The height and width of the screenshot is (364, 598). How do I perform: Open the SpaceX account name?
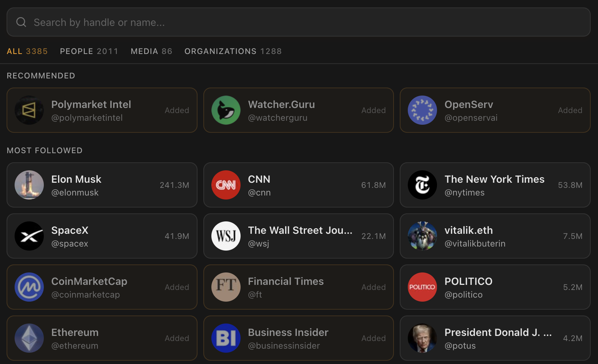[x=70, y=230]
